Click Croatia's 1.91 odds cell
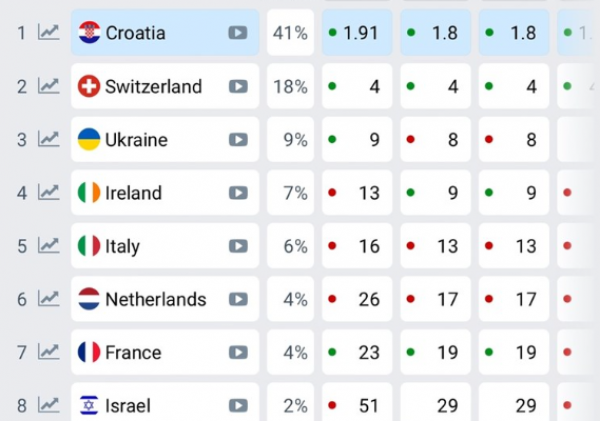600x421 pixels. click(x=357, y=33)
